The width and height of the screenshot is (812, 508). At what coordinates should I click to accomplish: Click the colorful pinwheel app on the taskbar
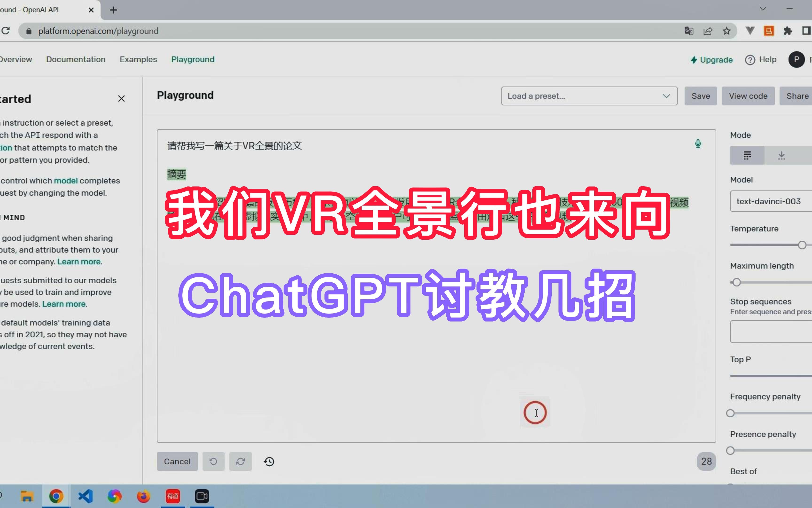(114, 496)
